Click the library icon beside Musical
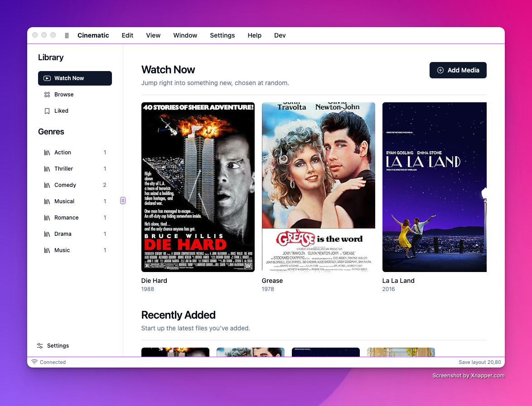Viewport: 532px width, 406px height. [47, 201]
